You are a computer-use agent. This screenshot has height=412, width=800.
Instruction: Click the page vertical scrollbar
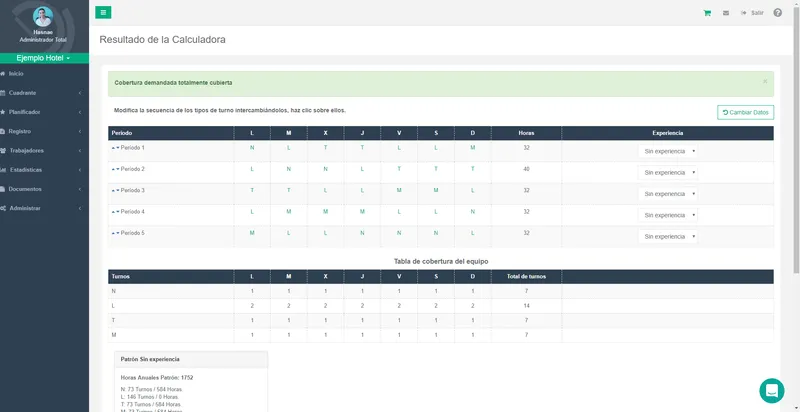tap(796, 137)
